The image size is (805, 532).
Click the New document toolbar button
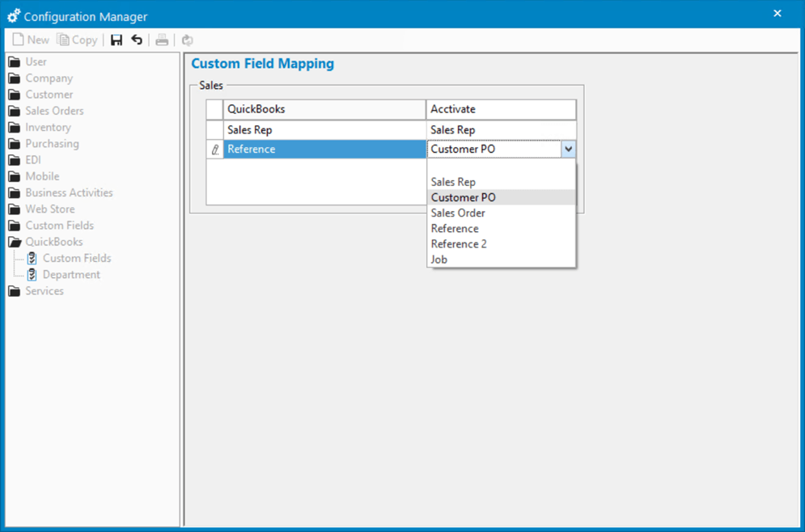[31, 40]
